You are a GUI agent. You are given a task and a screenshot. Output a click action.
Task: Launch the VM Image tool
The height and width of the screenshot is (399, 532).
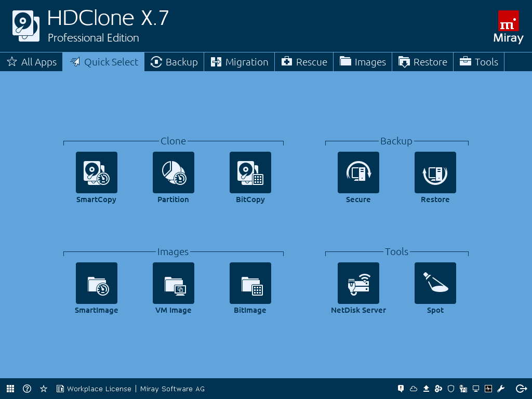click(x=174, y=283)
